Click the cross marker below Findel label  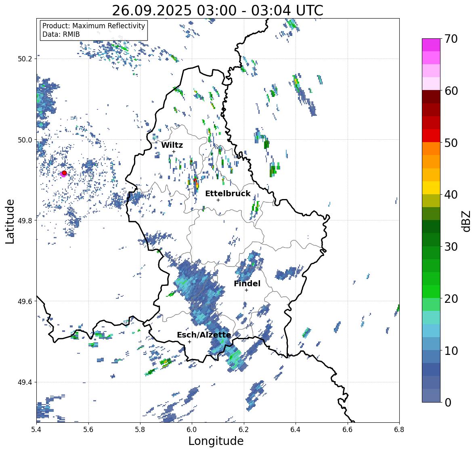pyautogui.click(x=247, y=290)
